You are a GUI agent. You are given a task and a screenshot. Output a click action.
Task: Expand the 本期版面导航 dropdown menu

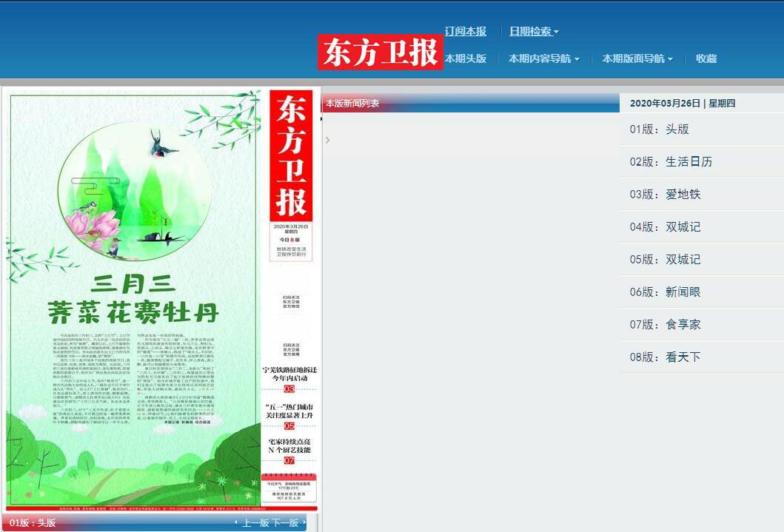(637, 58)
